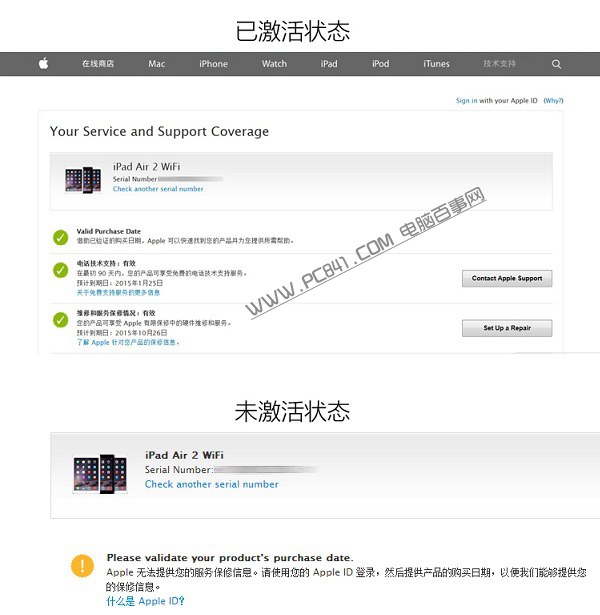
Task: Click upper panel Serial Number label
Action: [x=135, y=179]
